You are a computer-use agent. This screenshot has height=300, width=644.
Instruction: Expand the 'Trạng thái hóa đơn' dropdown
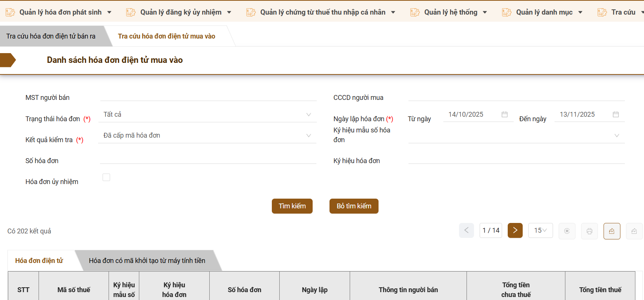click(207, 114)
